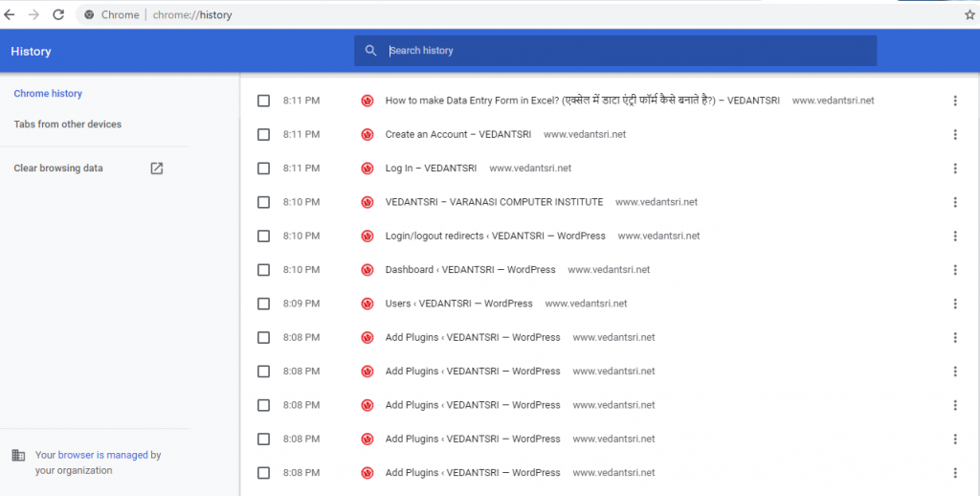Image resolution: width=980 pixels, height=496 pixels.
Task: Open more actions for Login/logout redirects
Action: pyautogui.click(x=955, y=236)
